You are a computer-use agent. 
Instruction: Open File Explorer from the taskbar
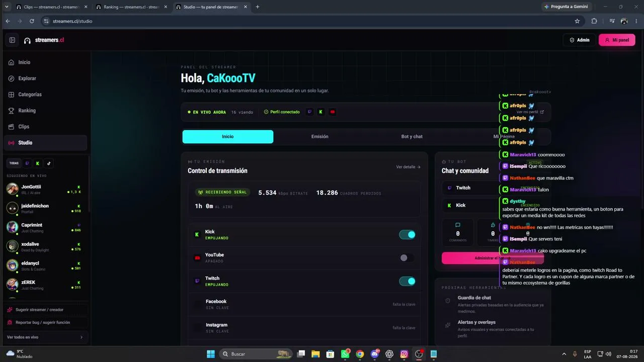click(x=315, y=354)
